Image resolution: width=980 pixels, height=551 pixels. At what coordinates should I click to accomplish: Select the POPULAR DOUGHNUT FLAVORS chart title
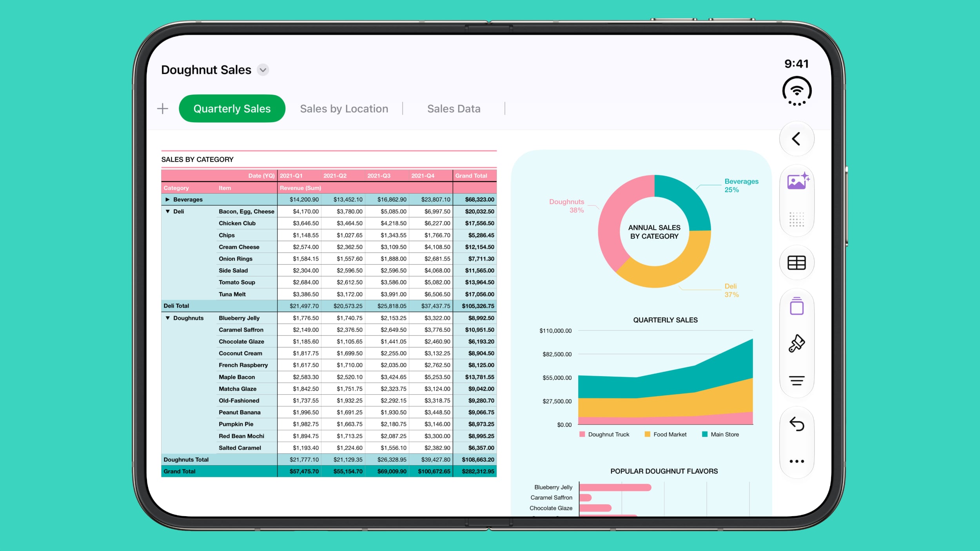click(664, 471)
